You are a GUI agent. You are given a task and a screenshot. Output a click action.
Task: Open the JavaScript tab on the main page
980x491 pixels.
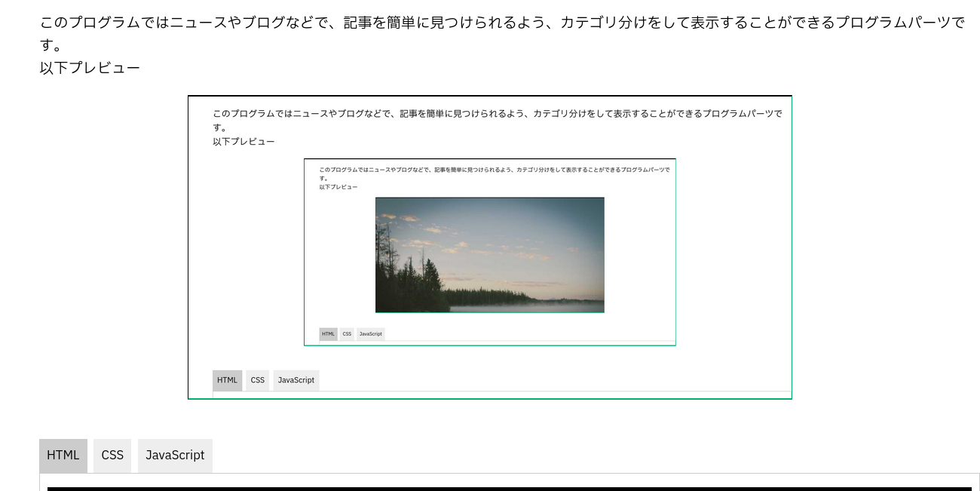[x=175, y=455]
